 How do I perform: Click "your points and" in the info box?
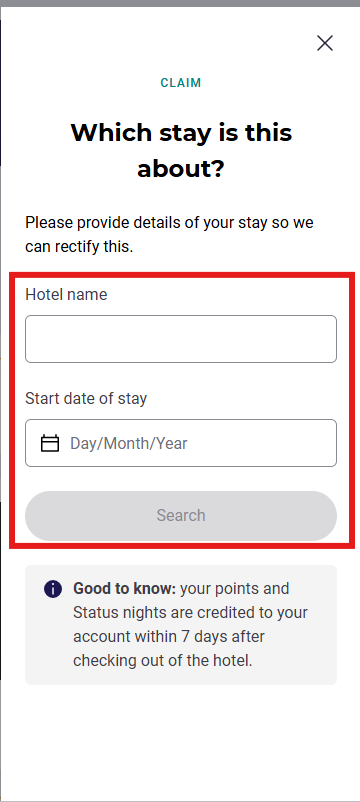[x=235, y=589]
